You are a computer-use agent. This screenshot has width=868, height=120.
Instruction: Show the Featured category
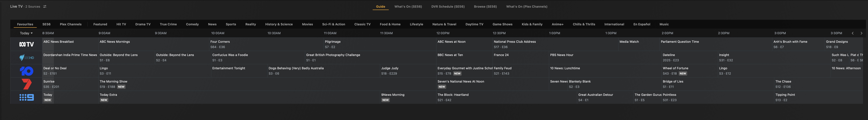[x=100, y=24]
